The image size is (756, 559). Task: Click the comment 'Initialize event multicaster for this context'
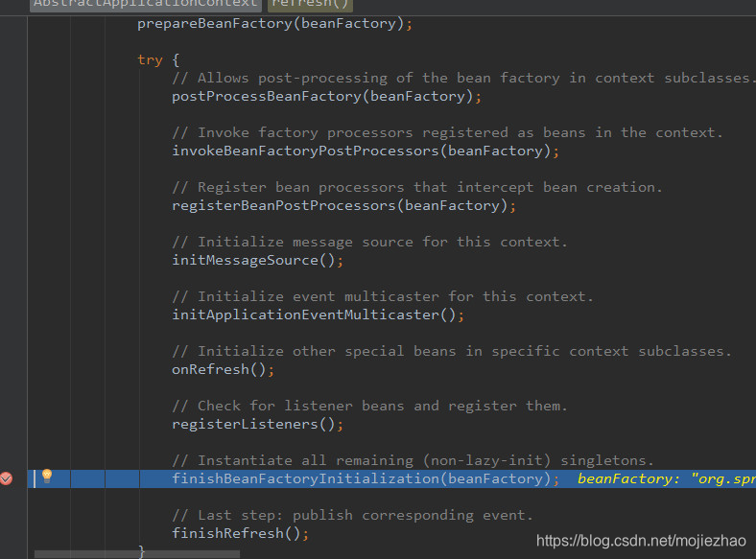[383, 296]
